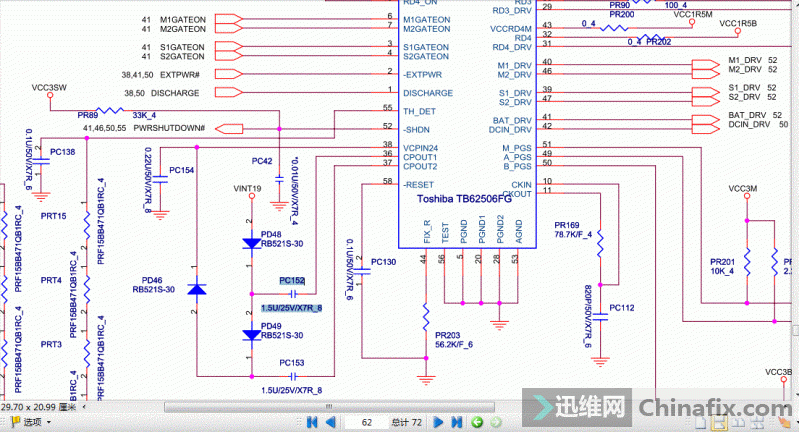This screenshot has width=799, height=432.
Task: Click the PWRSHUTDOWN# signal label
Action: pos(169,128)
